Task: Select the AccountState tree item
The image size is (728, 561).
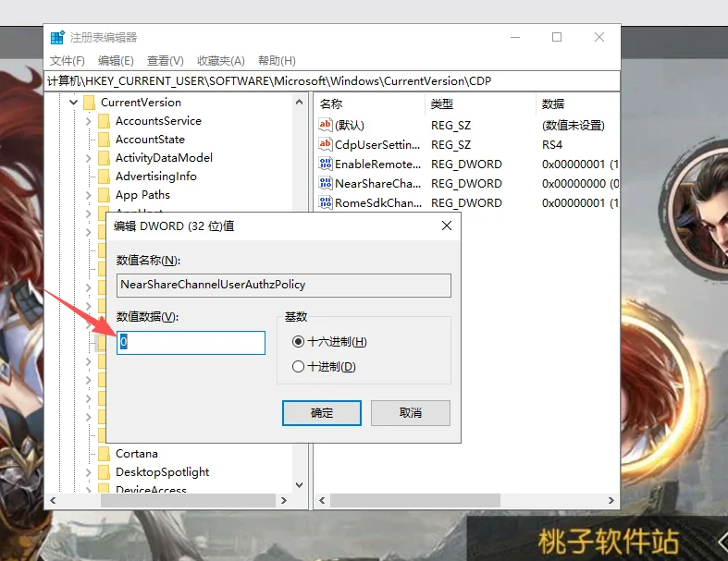Action: coord(150,140)
